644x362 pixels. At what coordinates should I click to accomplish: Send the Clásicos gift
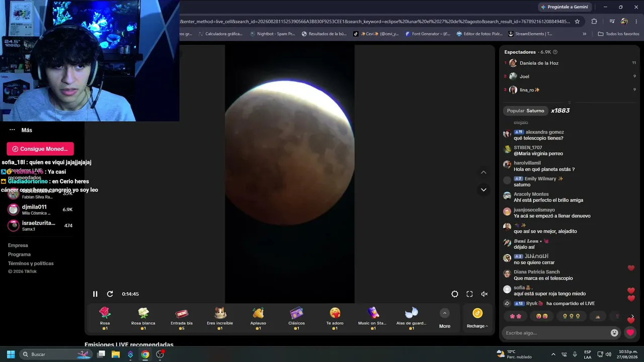(x=296, y=319)
